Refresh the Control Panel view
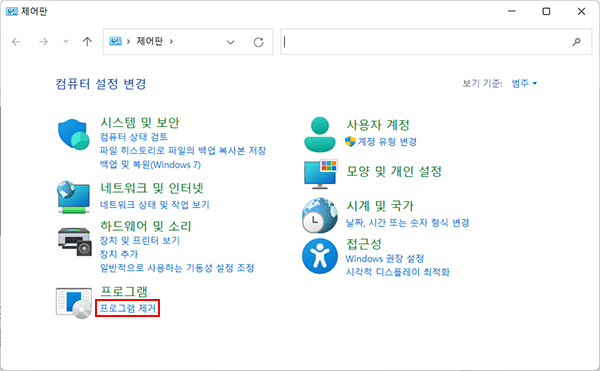This screenshot has height=371, width=600. 259,42
